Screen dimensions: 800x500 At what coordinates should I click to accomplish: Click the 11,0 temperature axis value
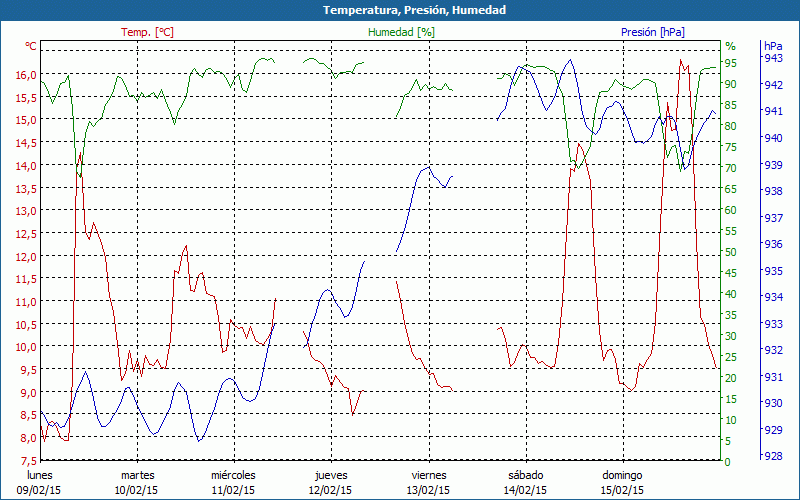pyautogui.click(x=26, y=302)
